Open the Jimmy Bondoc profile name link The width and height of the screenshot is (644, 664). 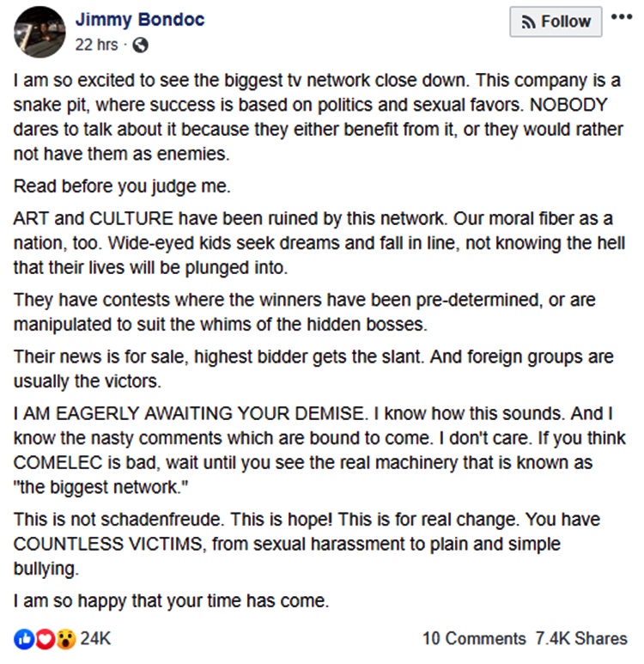140,20
